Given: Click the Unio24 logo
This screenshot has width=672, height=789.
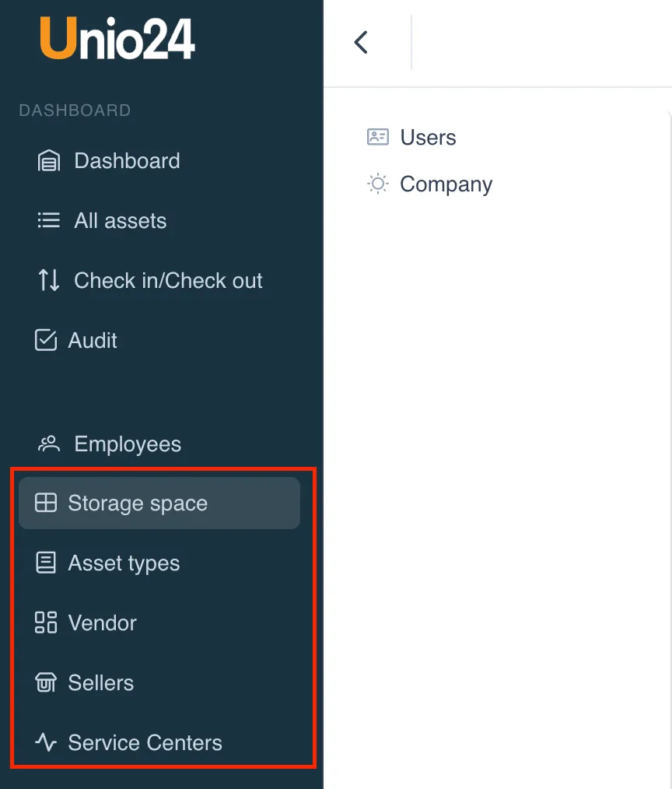Looking at the screenshot, I should [x=117, y=39].
